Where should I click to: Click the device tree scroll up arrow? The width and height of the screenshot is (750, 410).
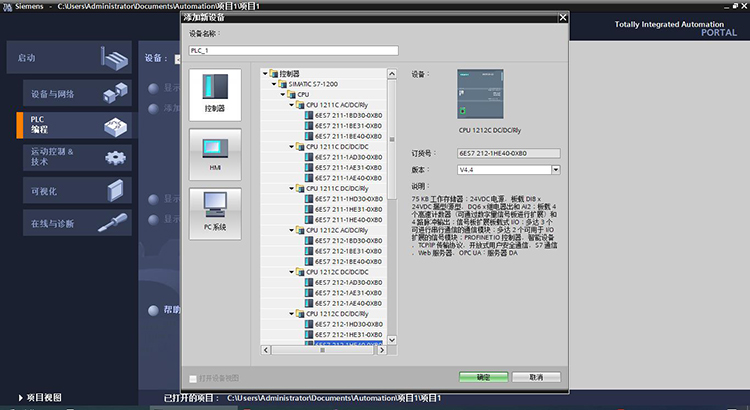(392, 74)
